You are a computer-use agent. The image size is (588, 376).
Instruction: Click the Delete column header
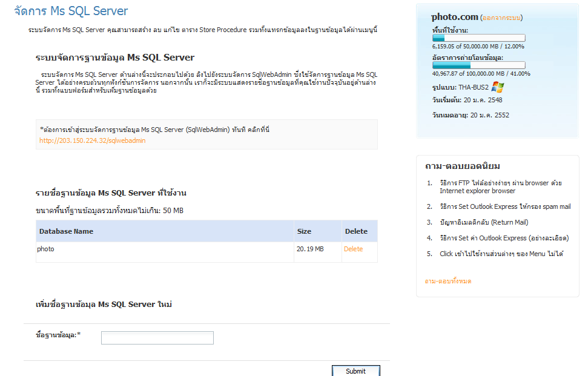coord(356,231)
